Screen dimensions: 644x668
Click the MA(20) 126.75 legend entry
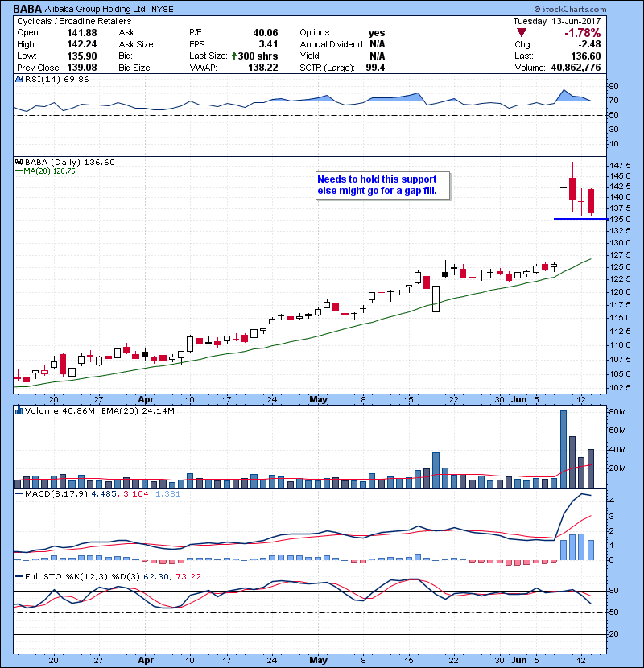pyautogui.click(x=45, y=171)
